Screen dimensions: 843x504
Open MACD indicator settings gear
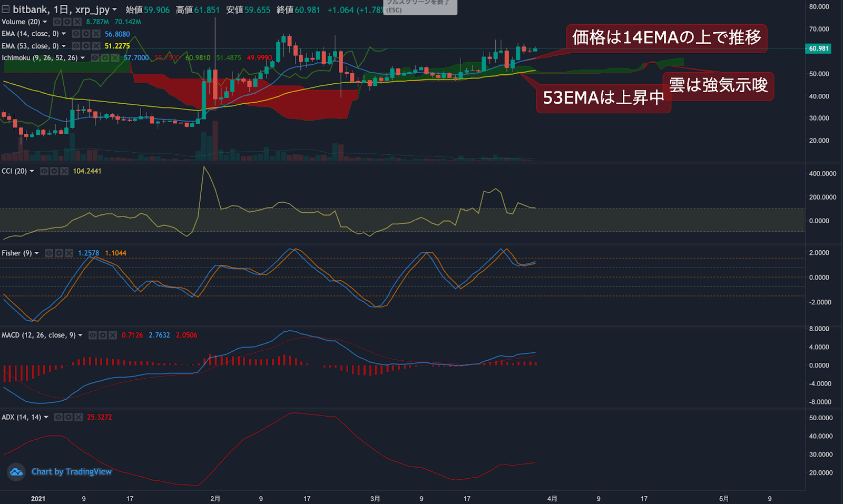pos(103,335)
